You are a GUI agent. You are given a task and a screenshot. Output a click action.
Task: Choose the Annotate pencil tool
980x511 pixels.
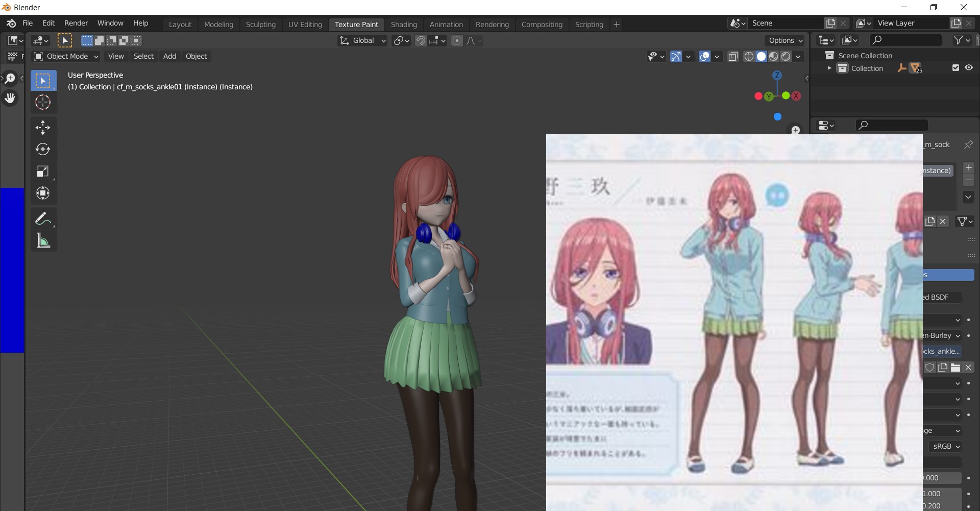[43, 218]
